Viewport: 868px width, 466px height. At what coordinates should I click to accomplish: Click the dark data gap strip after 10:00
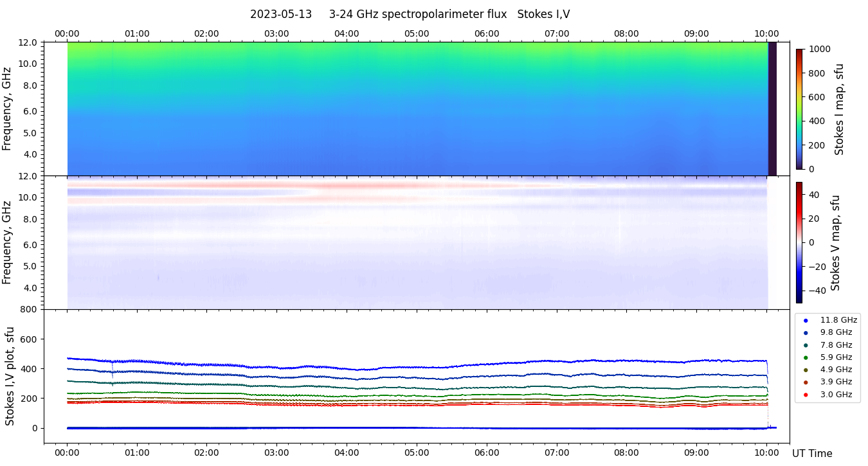coord(772,109)
